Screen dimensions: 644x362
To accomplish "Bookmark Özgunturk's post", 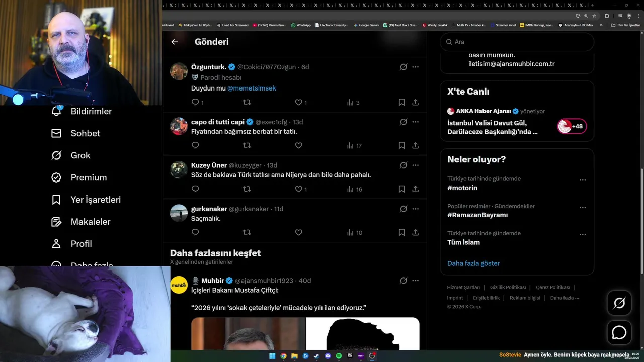I will [x=401, y=102].
